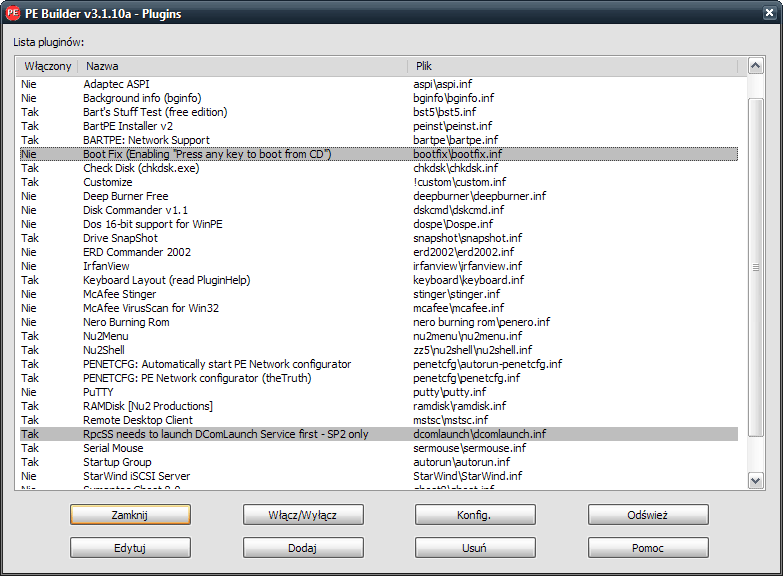Add a plugin with the Dodaj button

click(303, 548)
